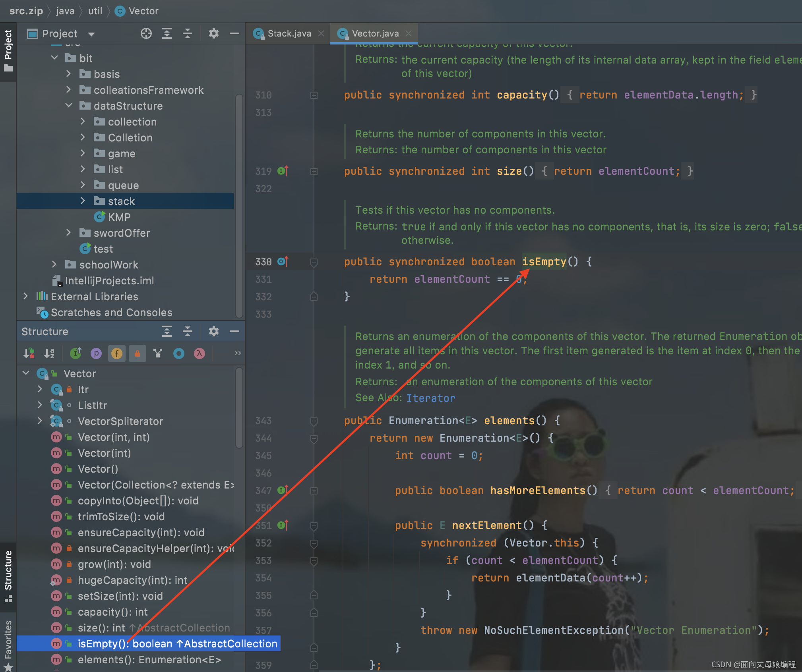Expand the Itr inner class node

point(40,389)
